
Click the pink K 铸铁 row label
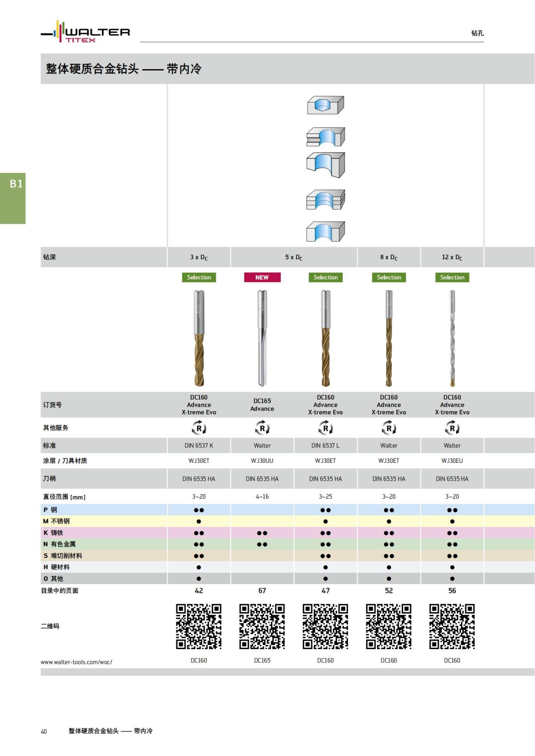coord(53,533)
